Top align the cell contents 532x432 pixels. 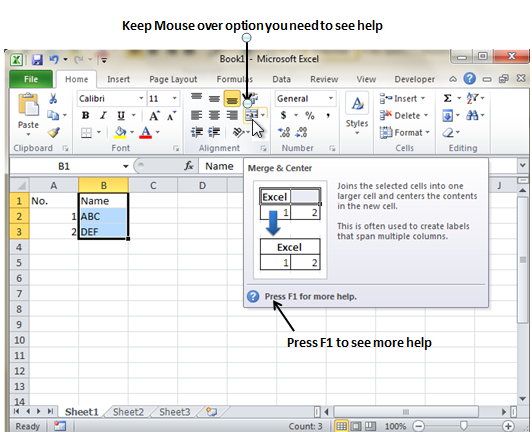(x=196, y=98)
